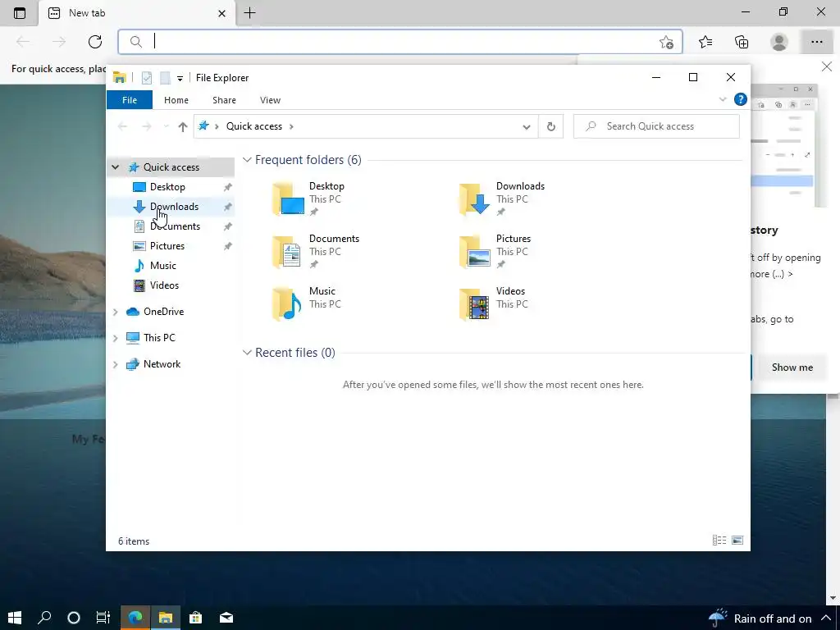Collapse the Recent files section

point(247,353)
